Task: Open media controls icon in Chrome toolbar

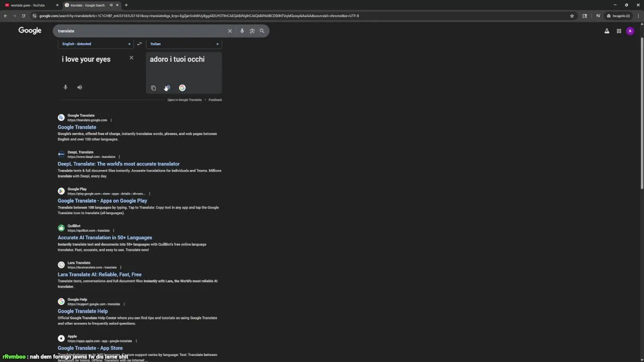Action: coord(598,16)
